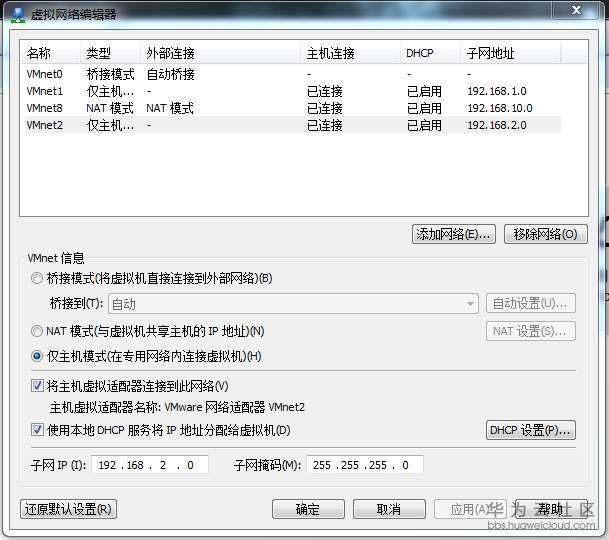Image resolution: width=609 pixels, height=540 pixels.
Task: Click the 名称 column header
Action: [x=51, y=53]
